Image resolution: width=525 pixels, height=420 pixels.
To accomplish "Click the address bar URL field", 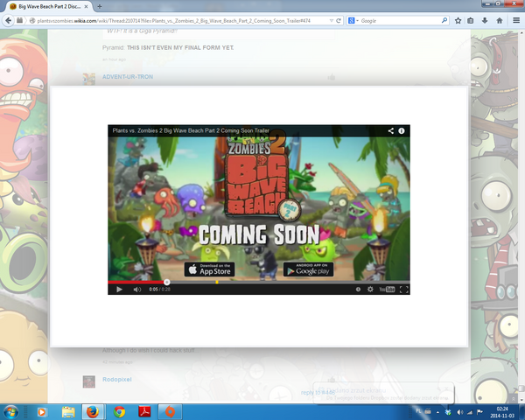I will (x=181, y=21).
